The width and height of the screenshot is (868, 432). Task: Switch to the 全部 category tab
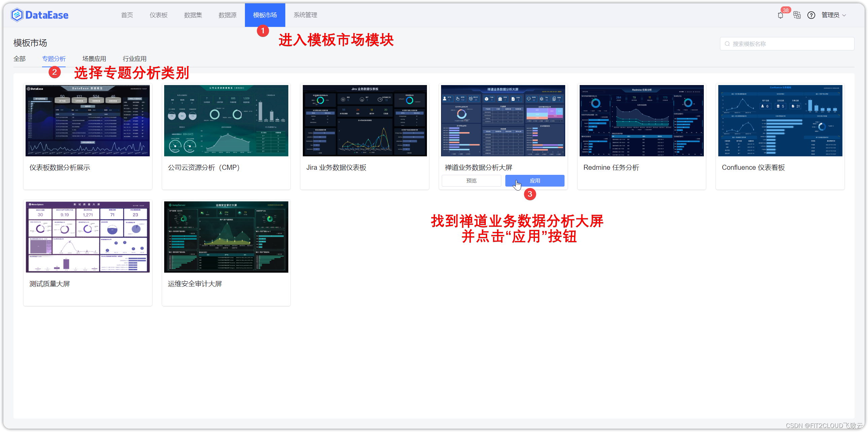(x=20, y=58)
